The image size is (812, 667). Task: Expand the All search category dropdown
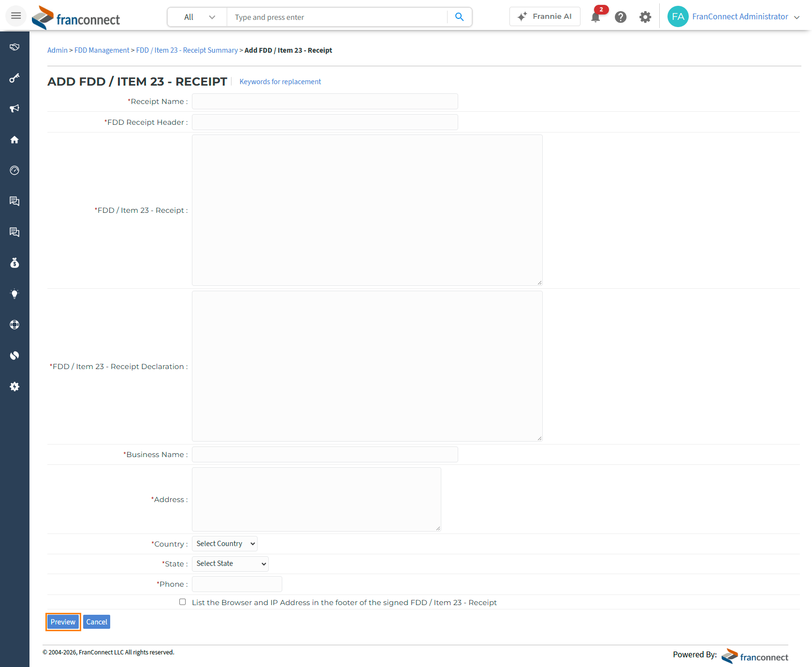coord(198,17)
